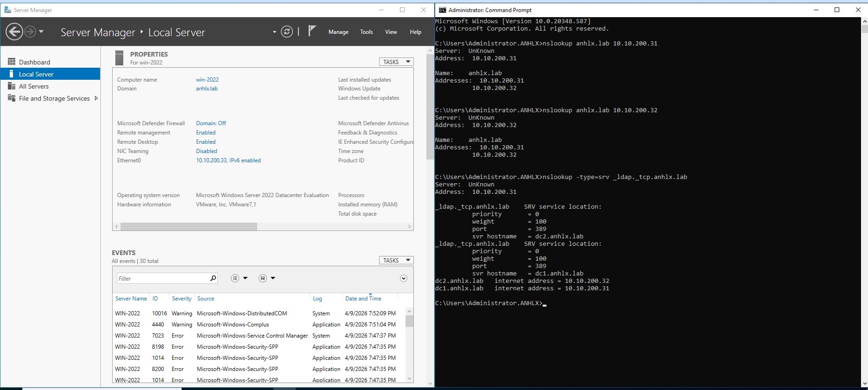The height and width of the screenshot is (390, 868).
Task: Click the Events Filter text field
Action: click(x=162, y=278)
